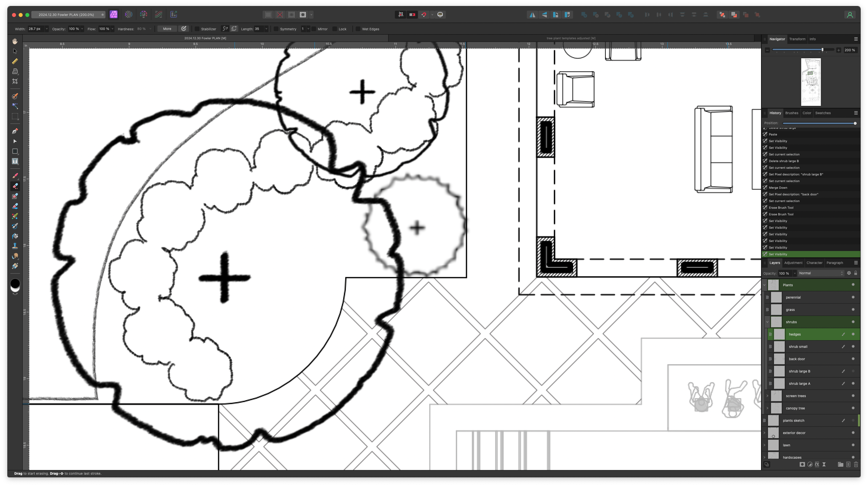The height and width of the screenshot is (486, 868).
Task: Add a mask layer from Layers footer
Action: (x=802, y=464)
